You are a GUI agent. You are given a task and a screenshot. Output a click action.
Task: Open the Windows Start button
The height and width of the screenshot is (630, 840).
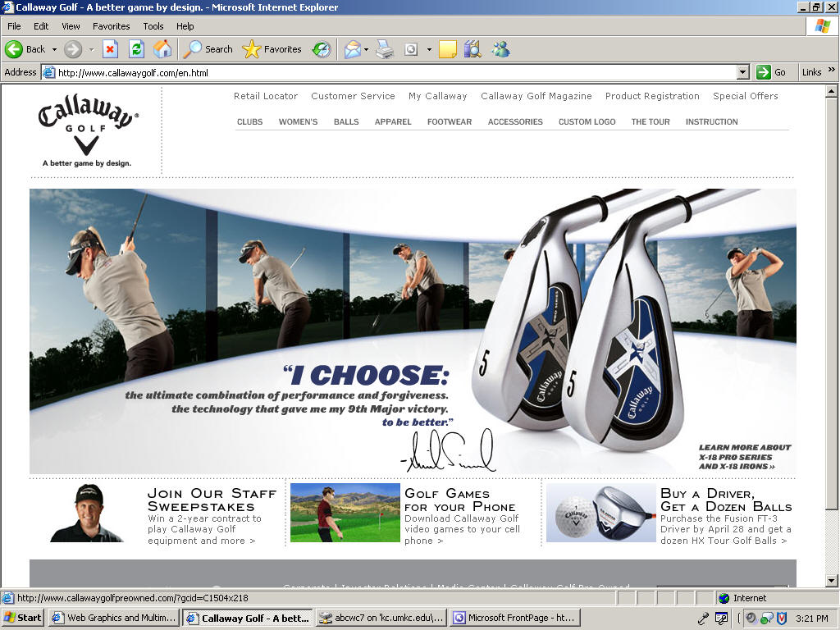click(23, 618)
